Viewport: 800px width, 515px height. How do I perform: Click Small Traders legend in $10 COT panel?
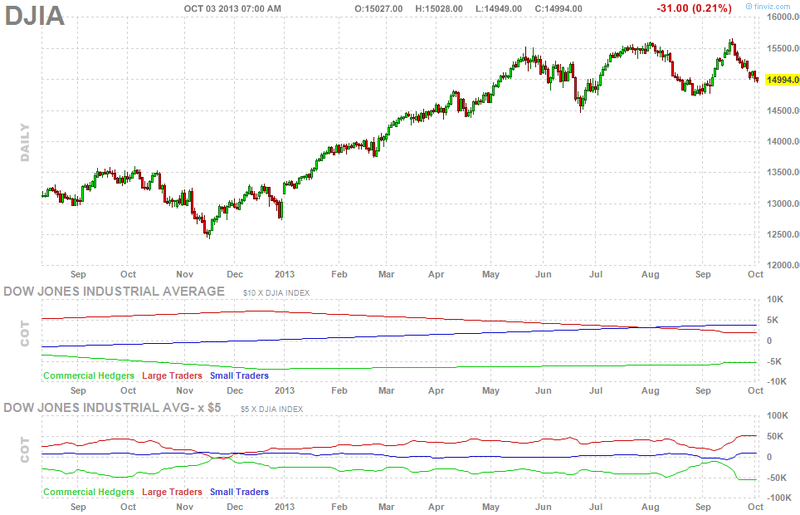tap(239, 376)
